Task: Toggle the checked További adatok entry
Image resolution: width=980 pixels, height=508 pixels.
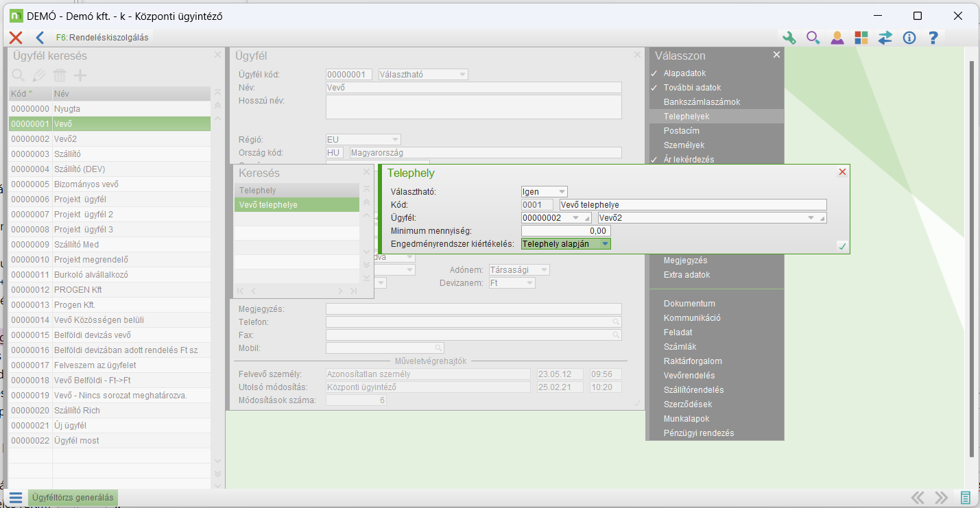Action: [x=691, y=88]
